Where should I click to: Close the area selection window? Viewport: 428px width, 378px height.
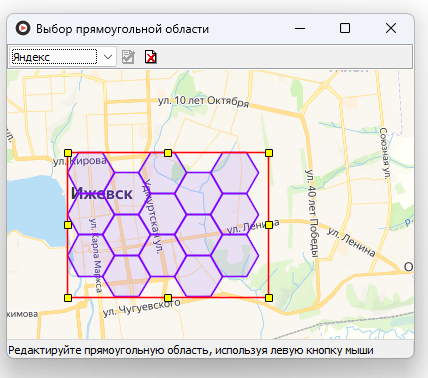pos(391,28)
